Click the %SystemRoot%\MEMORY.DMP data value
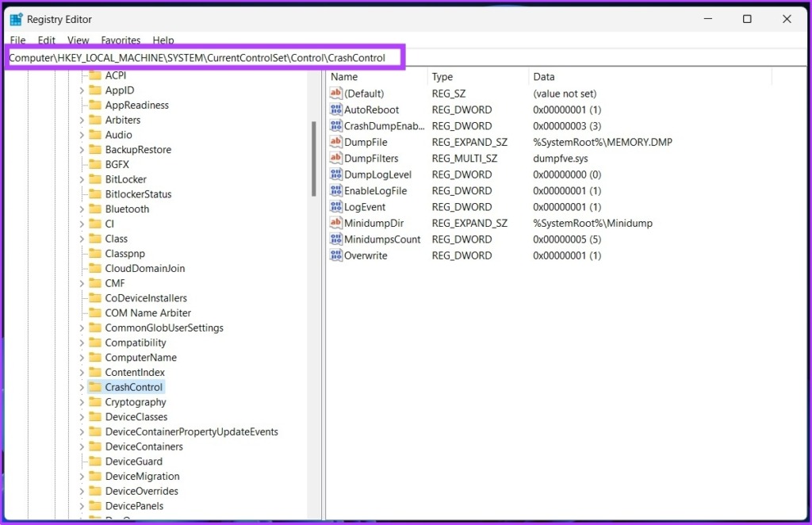This screenshot has width=812, height=525. 603,143
